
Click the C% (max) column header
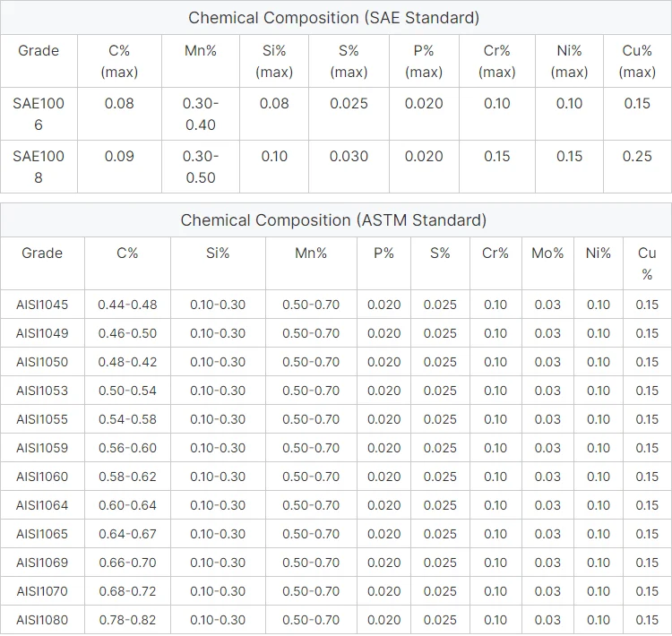[119, 61]
